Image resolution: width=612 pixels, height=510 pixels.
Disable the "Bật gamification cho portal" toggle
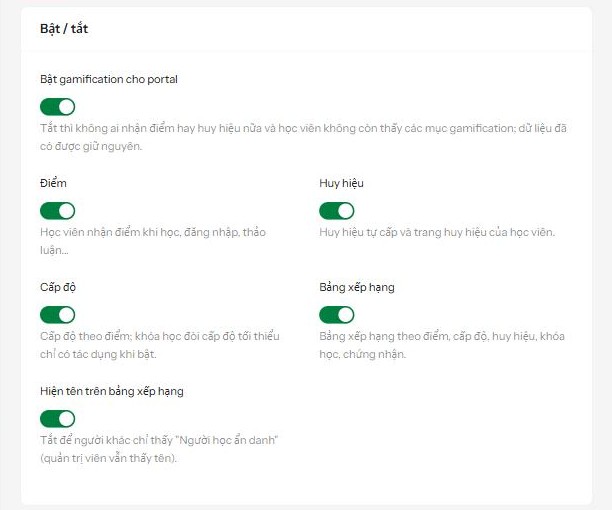(x=57, y=107)
